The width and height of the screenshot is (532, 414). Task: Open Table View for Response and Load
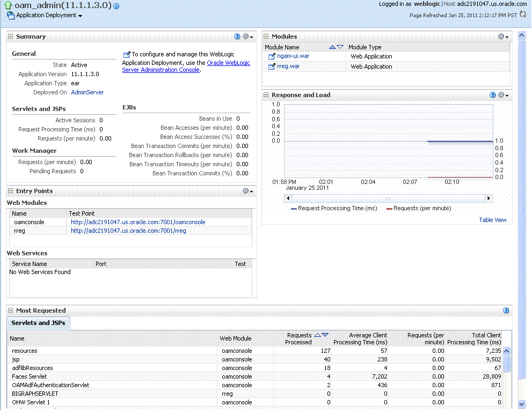492,220
